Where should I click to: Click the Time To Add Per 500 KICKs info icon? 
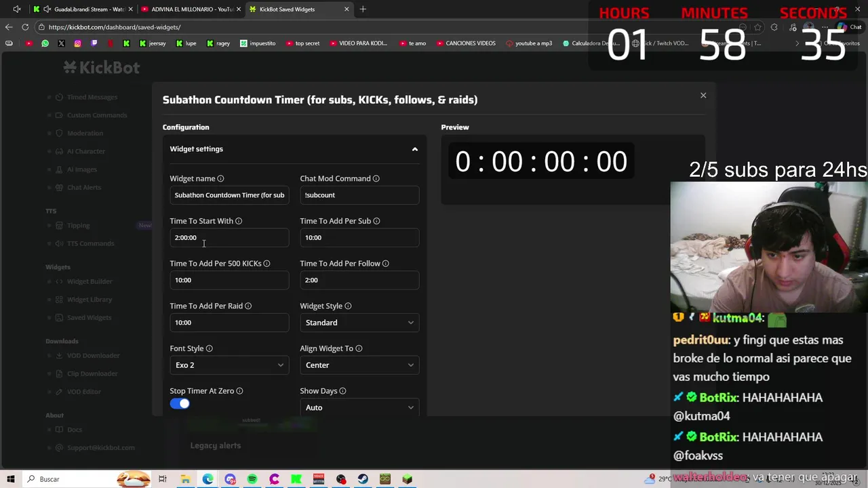[267, 264]
